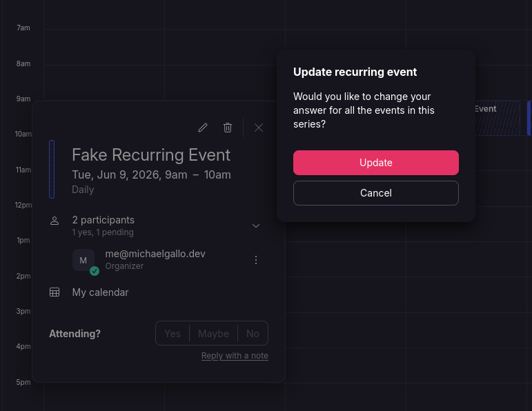The width and height of the screenshot is (532, 411).
Task: Click the me@michaelgallo.dev email address
Action: [x=155, y=254]
